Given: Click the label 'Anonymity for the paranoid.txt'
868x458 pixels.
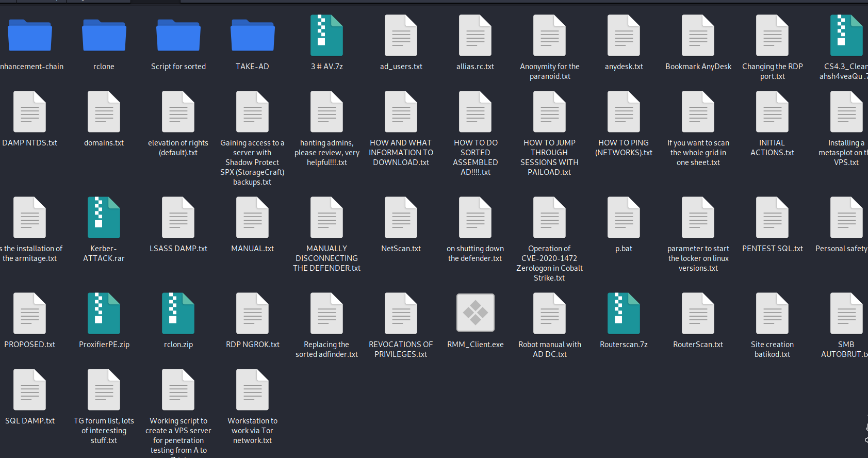Looking at the screenshot, I should point(550,72).
